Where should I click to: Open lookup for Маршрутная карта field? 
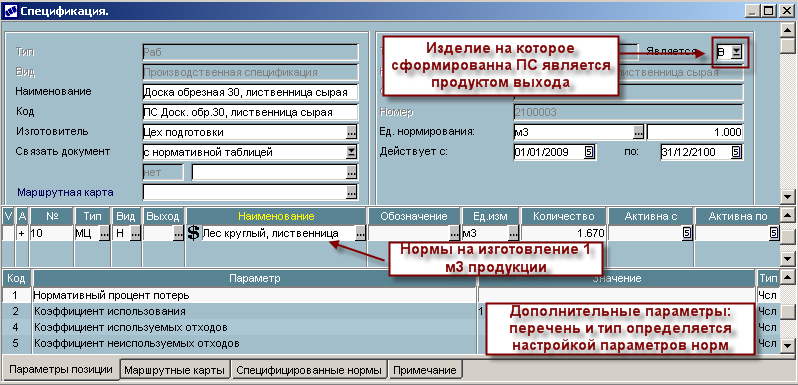tap(352, 192)
